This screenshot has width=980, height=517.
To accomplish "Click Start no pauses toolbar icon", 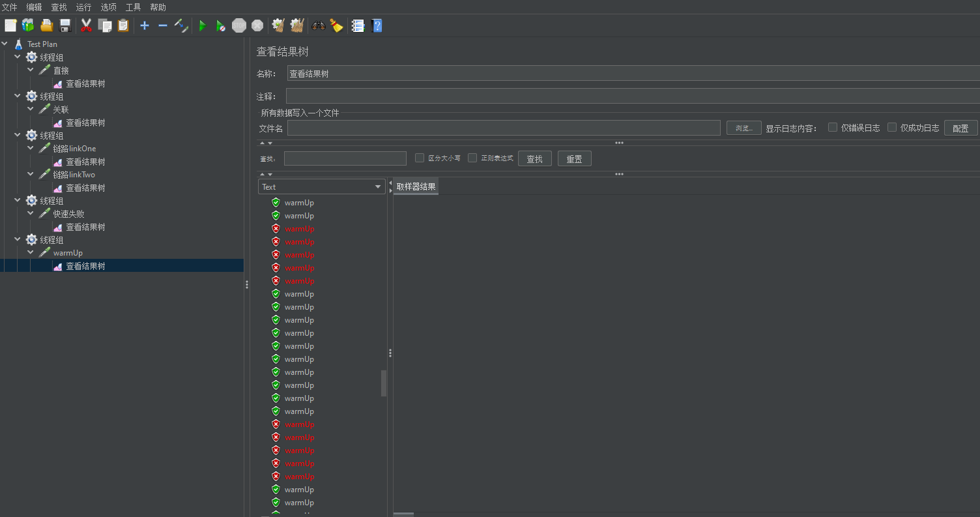I will click(221, 25).
